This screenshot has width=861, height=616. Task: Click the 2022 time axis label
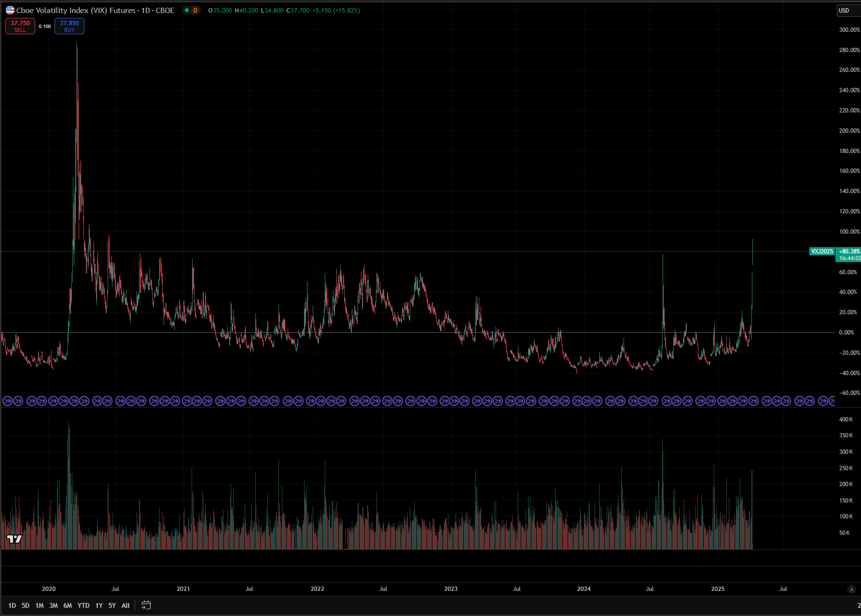[318, 589]
